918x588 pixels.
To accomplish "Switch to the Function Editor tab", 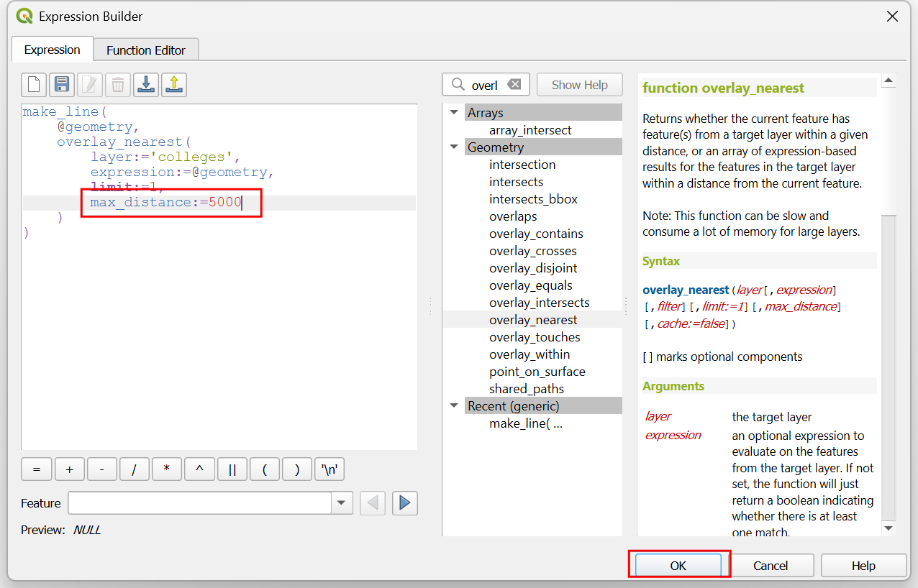I will (146, 50).
